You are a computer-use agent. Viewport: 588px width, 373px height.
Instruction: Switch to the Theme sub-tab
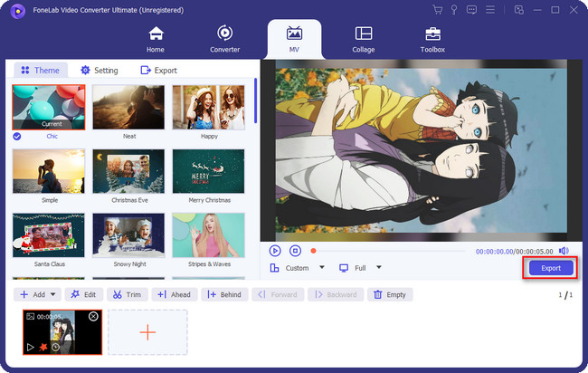[x=41, y=71]
